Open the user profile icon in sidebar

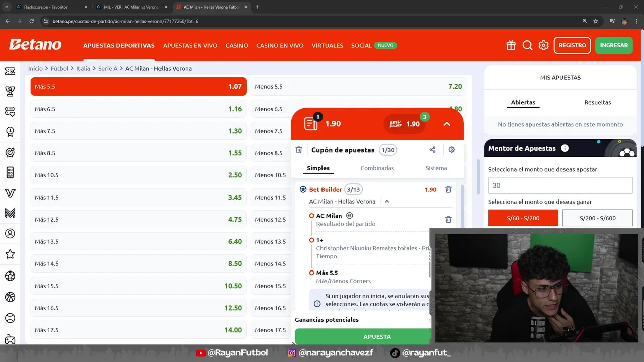10,234
